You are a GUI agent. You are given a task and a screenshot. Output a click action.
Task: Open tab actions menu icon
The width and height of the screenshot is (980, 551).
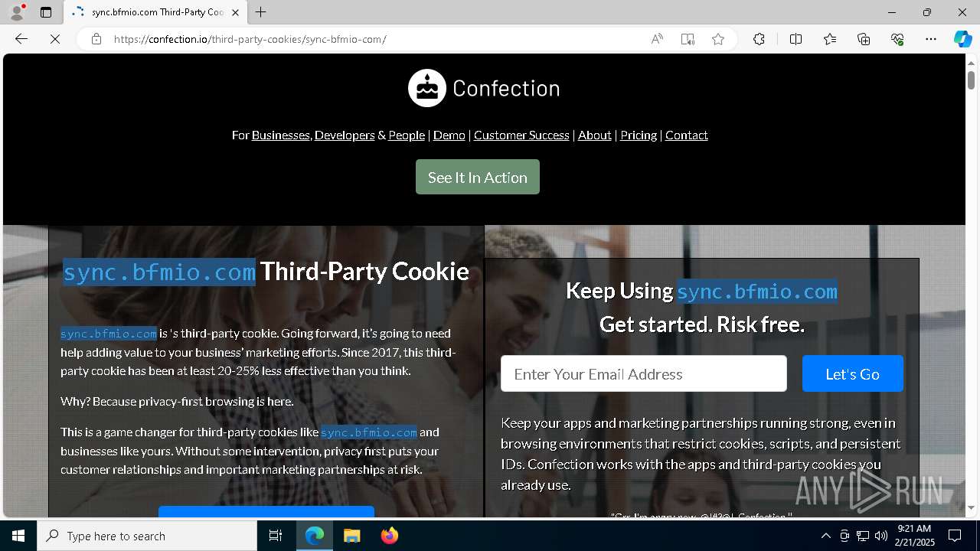coord(46,12)
